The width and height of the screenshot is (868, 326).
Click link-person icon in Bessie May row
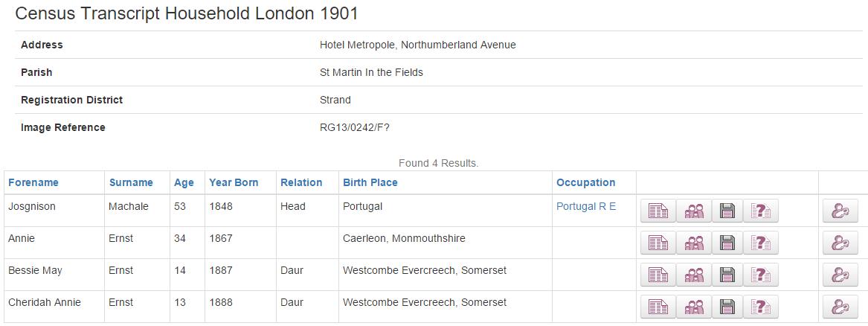coord(840,275)
